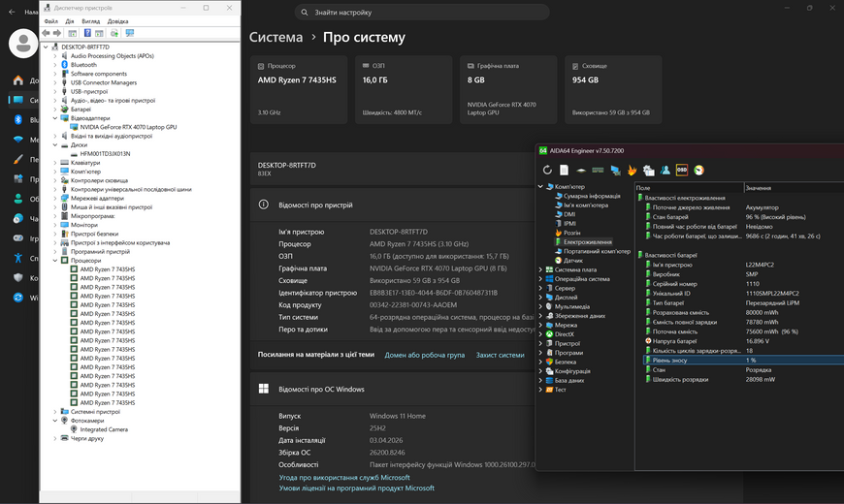The height and width of the screenshot is (504, 844).
Task: Open the Довідка menu in Device Manager
Action: tap(118, 21)
